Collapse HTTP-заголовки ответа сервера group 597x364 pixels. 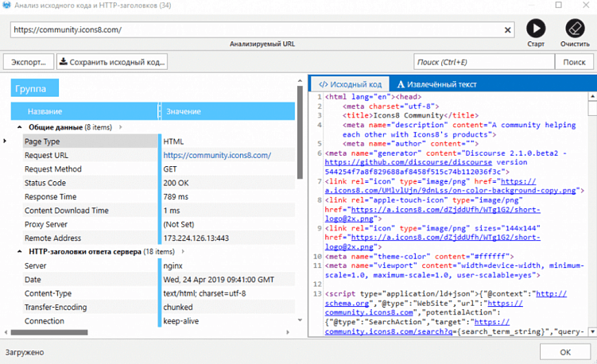(19, 251)
